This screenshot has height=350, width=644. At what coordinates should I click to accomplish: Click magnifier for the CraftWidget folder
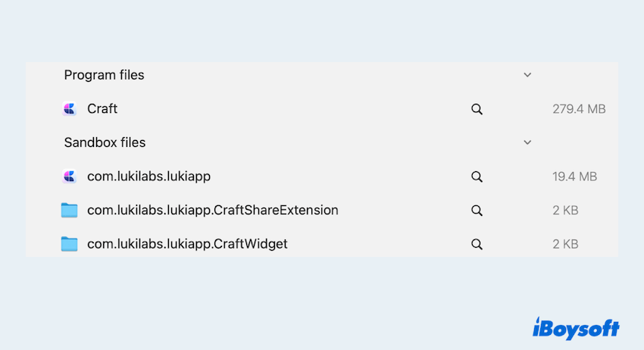(477, 244)
